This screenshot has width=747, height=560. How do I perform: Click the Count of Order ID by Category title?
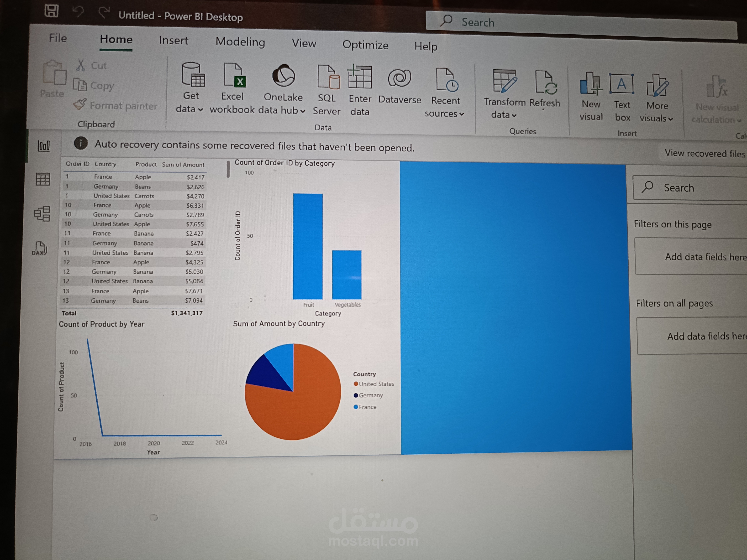click(285, 163)
